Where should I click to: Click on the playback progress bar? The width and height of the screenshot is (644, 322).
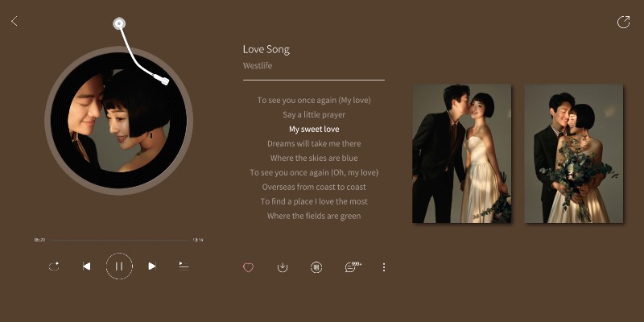[119, 240]
